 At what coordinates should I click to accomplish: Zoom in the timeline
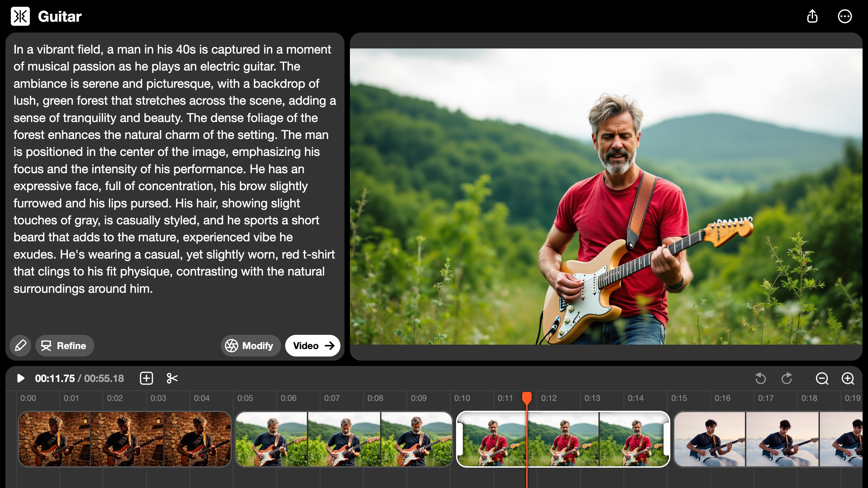pos(848,378)
